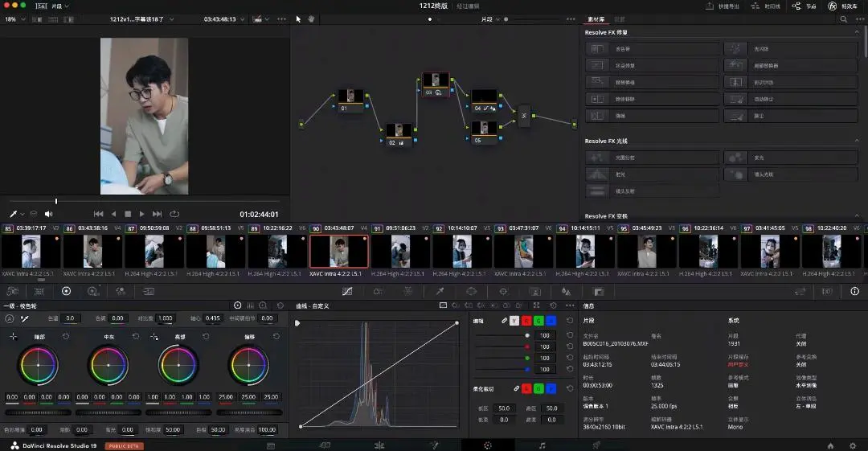Select corrector node 01
The width and height of the screenshot is (868, 451).
pyautogui.click(x=351, y=100)
